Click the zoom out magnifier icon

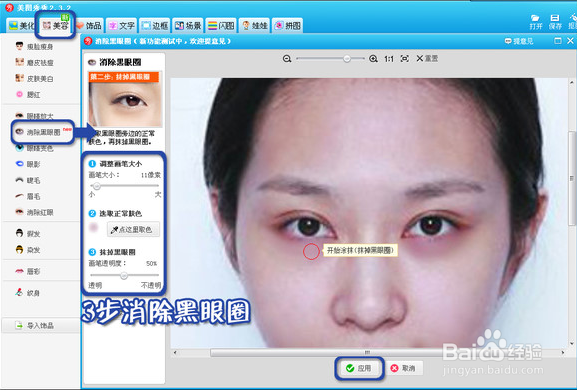(x=287, y=59)
